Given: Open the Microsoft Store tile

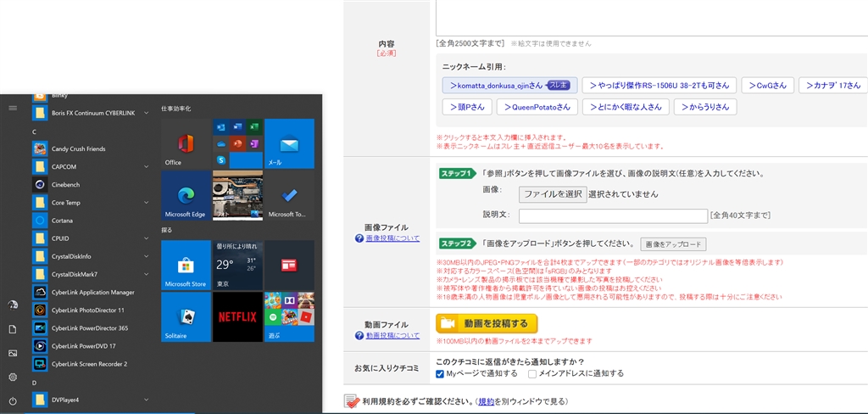Looking at the screenshot, I should pyautogui.click(x=186, y=265).
